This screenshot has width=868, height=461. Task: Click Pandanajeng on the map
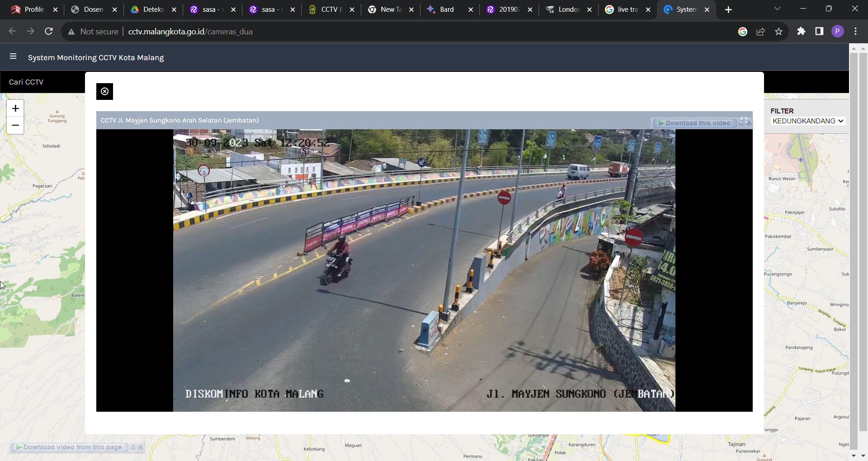(x=799, y=348)
